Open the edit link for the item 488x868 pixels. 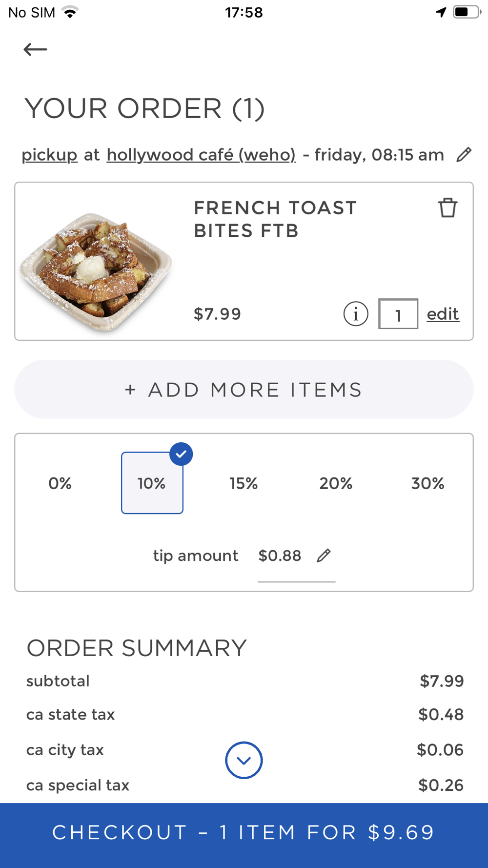tap(443, 314)
